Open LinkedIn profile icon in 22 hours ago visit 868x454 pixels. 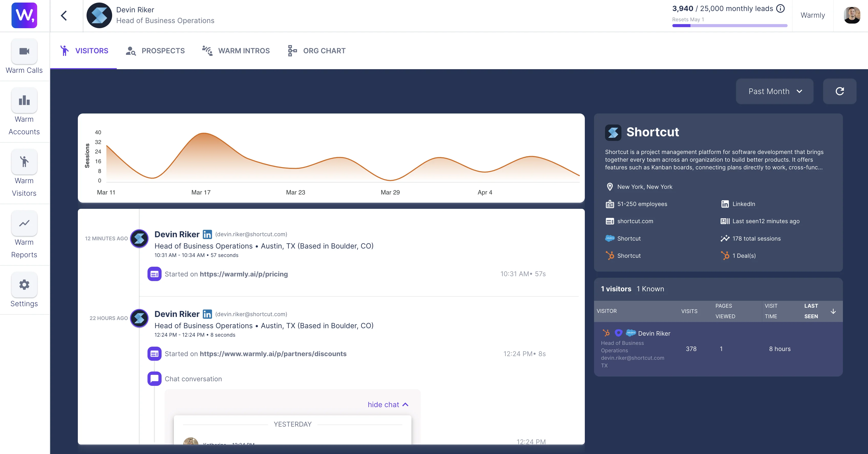pyautogui.click(x=207, y=314)
